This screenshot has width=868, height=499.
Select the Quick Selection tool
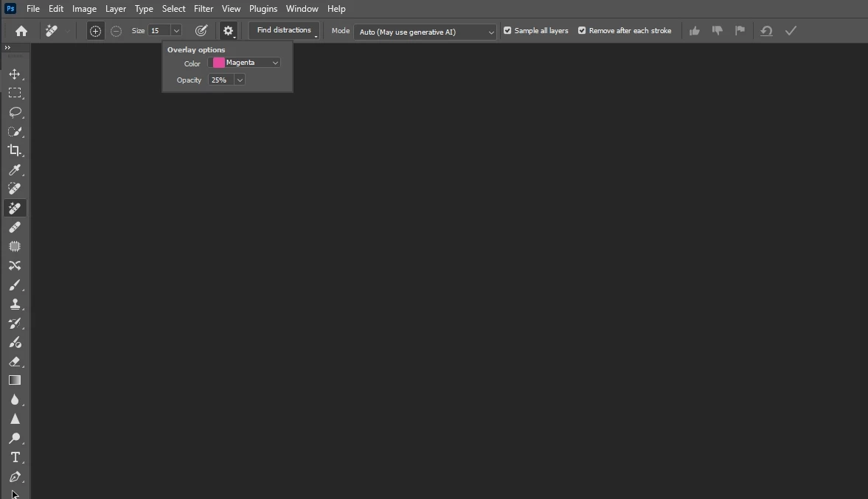[x=15, y=132]
